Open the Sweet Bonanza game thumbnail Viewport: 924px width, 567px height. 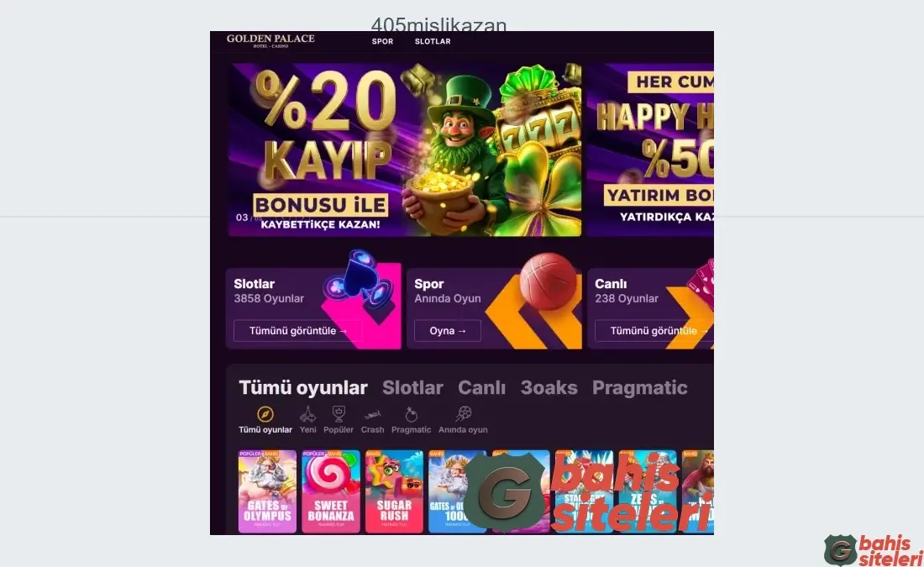[331, 491]
